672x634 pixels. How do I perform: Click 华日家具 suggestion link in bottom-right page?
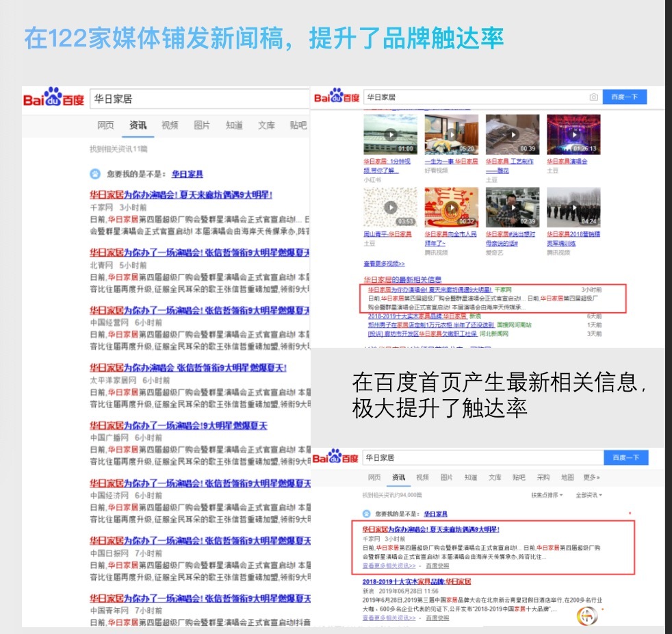[x=435, y=513]
